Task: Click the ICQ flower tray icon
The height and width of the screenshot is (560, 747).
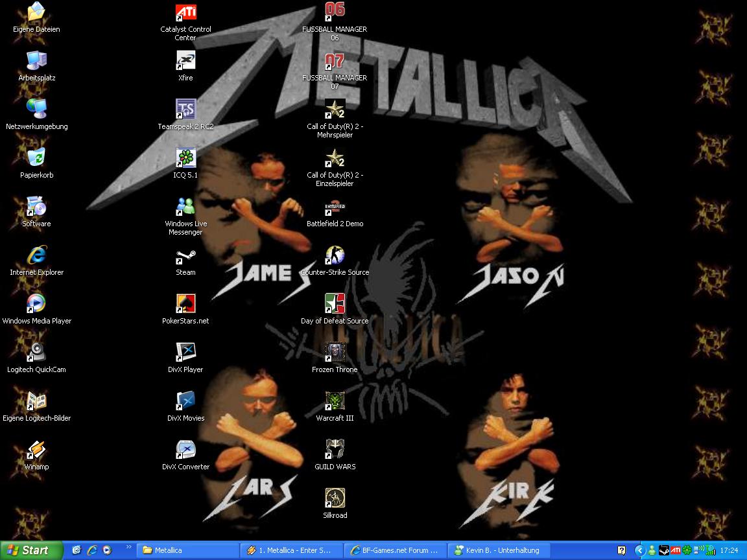Action: (x=687, y=550)
